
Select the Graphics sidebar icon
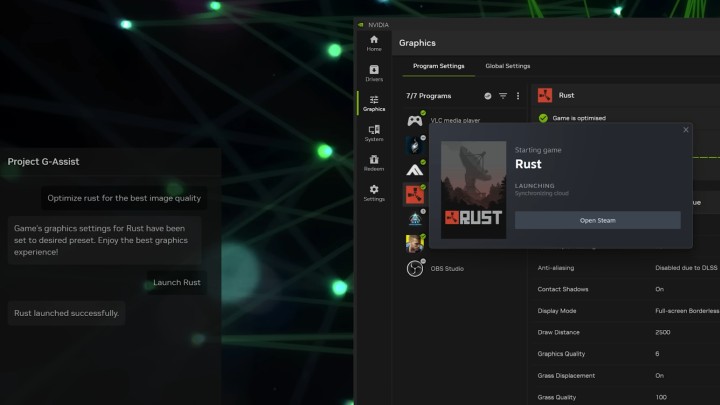(x=373, y=103)
